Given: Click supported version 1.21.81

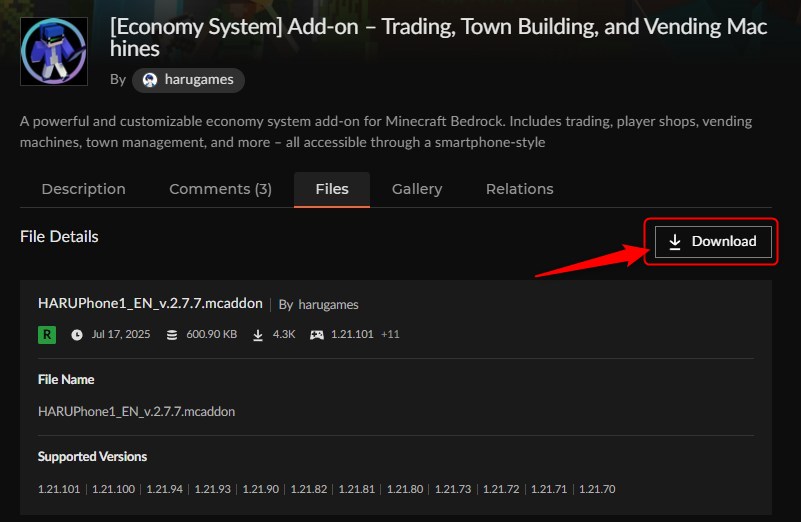Looking at the screenshot, I should coord(357,489).
